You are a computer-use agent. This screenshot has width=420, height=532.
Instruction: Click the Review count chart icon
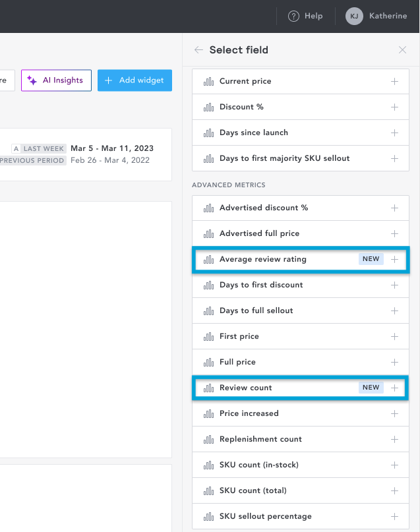(208, 388)
